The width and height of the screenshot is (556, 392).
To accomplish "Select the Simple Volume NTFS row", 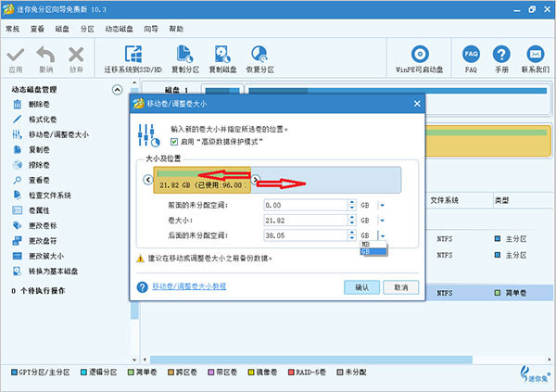I will [489, 293].
